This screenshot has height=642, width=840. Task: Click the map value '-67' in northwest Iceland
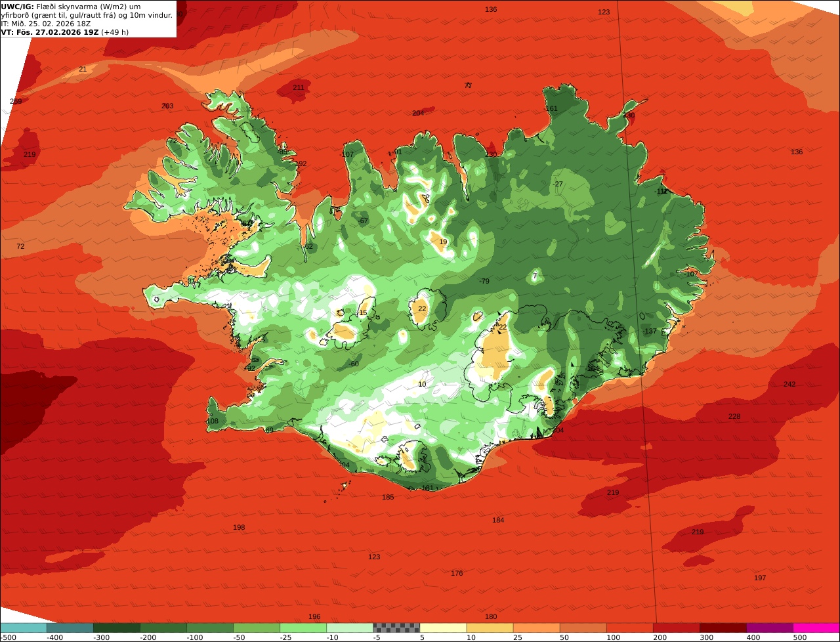363,221
